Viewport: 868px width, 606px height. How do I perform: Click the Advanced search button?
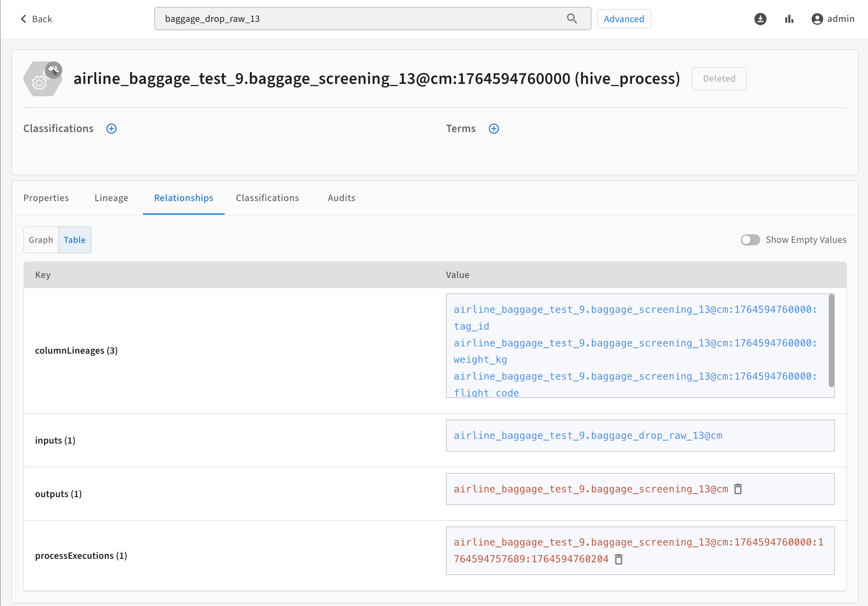[x=623, y=19]
